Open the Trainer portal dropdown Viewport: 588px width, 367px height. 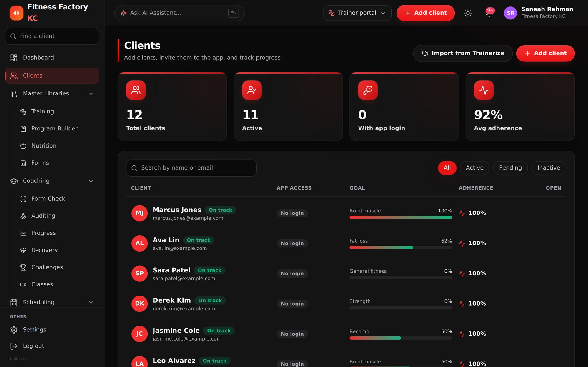coord(357,13)
